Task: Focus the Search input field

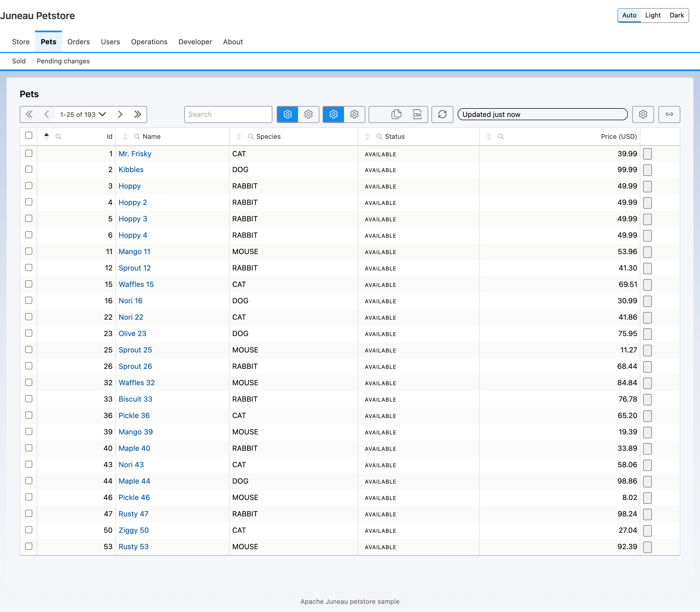Action: (x=228, y=114)
